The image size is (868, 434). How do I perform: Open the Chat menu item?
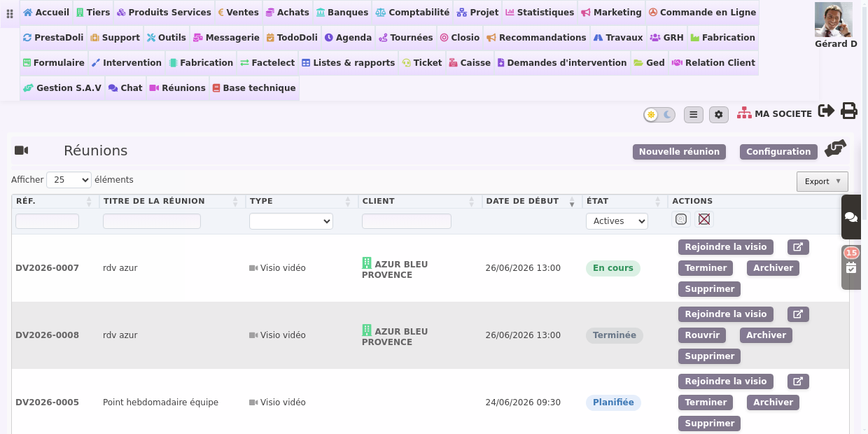pyautogui.click(x=125, y=88)
